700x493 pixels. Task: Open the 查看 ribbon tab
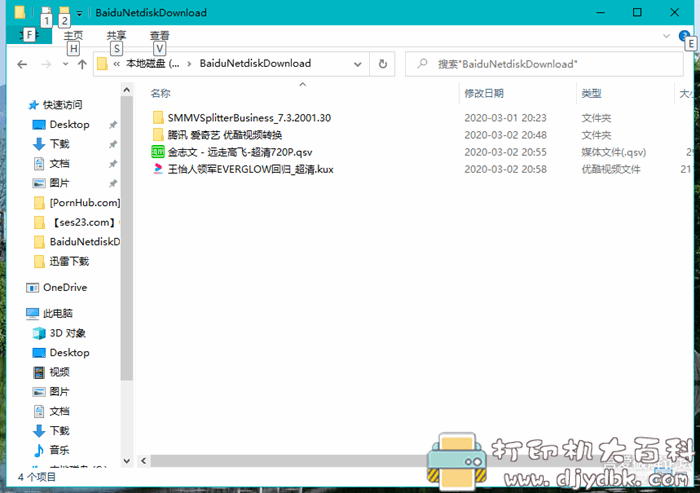click(x=159, y=35)
